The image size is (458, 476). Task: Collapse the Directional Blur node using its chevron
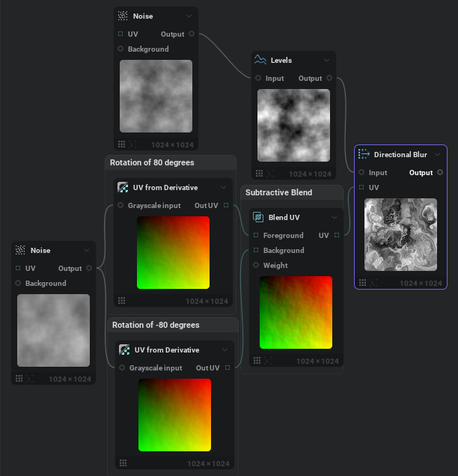(438, 154)
